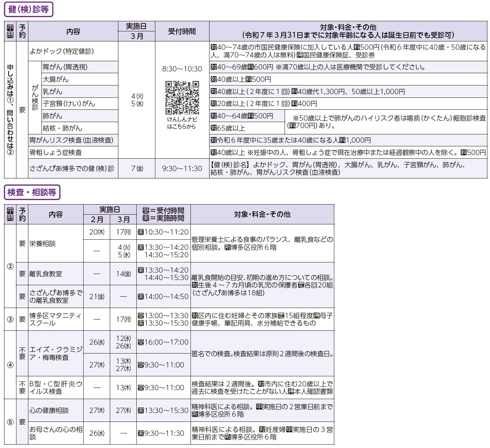Viewport: 490px width, 448px height.
Task: Click the '大腸がん' row label
Action: [x=56, y=80]
